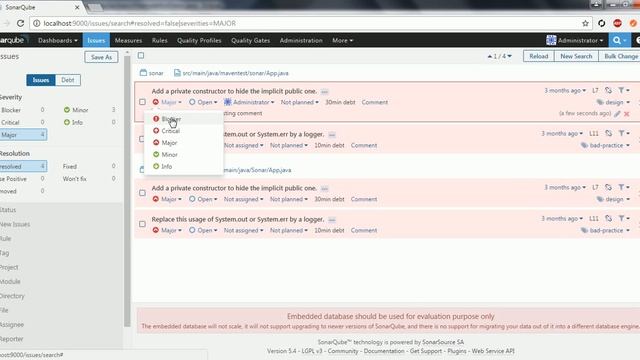640x360 pixels.
Task: Click the circular extension icon in browser toolbar
Action: click(x=602, y=23)
